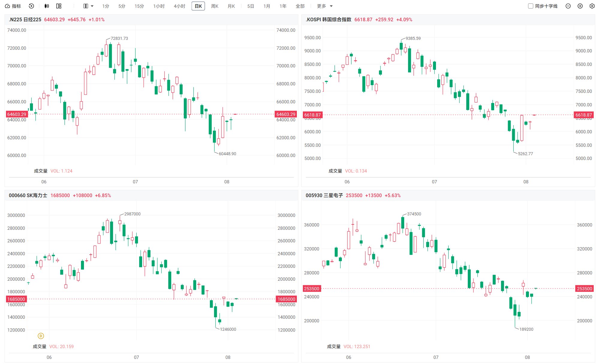Open chart settings gear icon
Image resolution: width=597 pixels, height=364 pixels.
(x=592, y=6)
